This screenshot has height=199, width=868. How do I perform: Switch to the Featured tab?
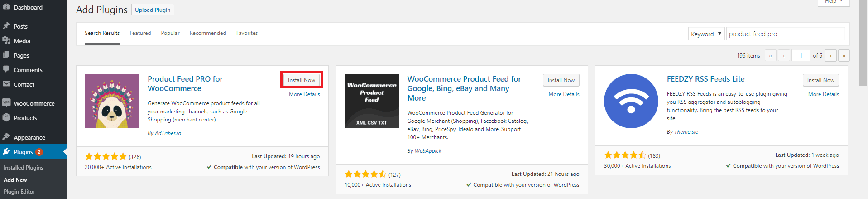pos(140,33)
